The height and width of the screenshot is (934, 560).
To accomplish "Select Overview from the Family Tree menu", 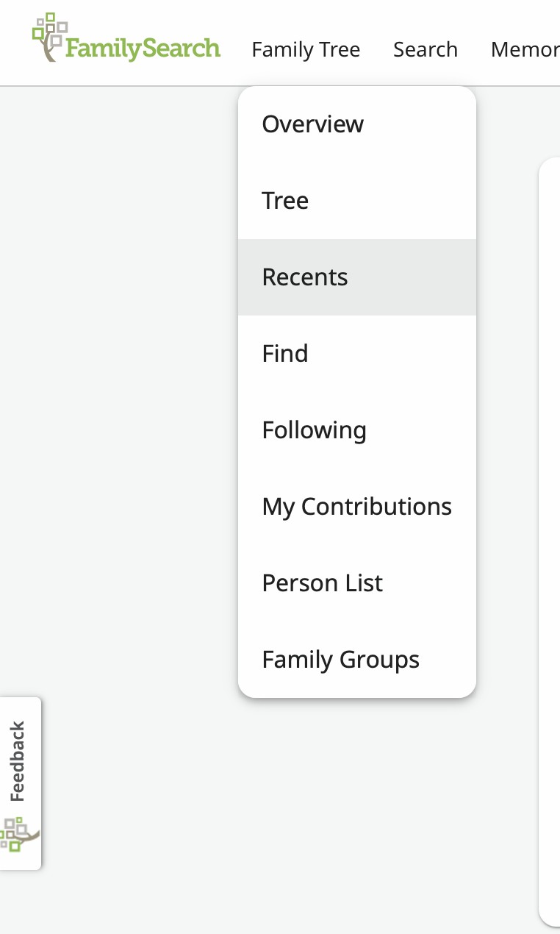I will point(313,124).
